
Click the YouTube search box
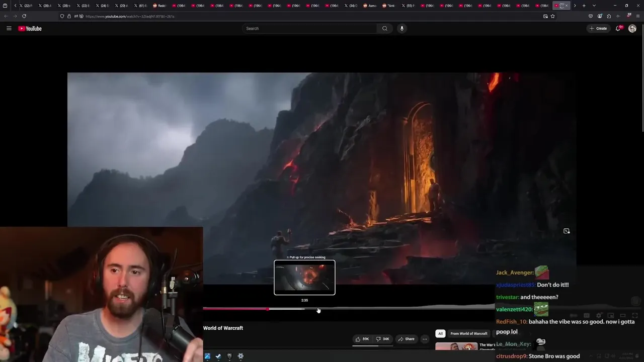[x=309, y=29]
